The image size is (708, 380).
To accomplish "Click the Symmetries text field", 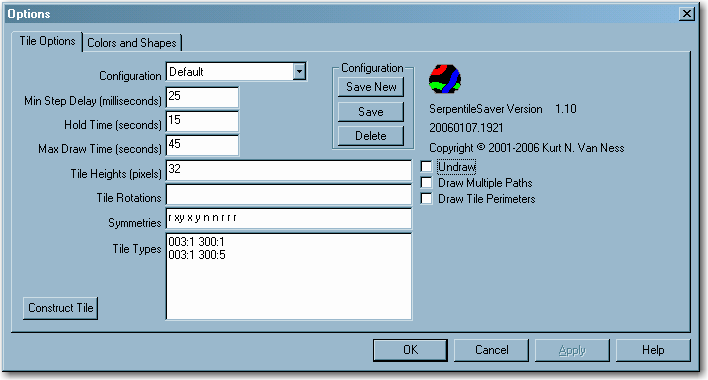I will point(289,219).
